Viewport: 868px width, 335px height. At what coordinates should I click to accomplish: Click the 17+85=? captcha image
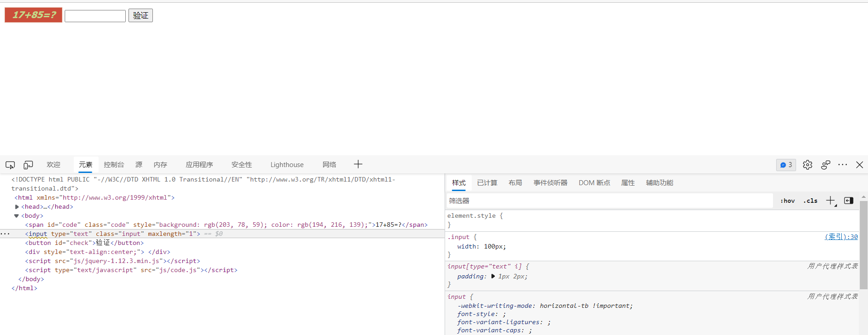pyautogui.click(x=33, y=15)
